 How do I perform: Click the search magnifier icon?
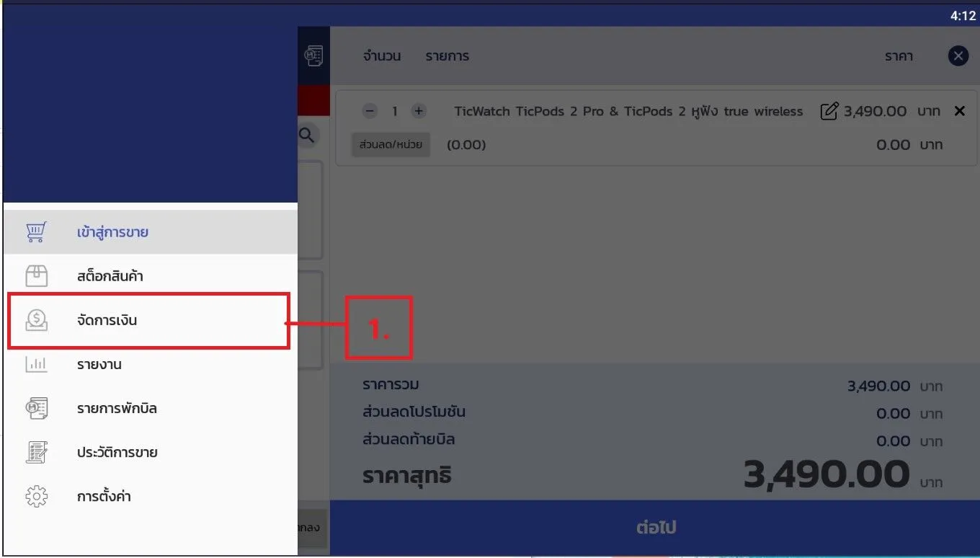307,135
